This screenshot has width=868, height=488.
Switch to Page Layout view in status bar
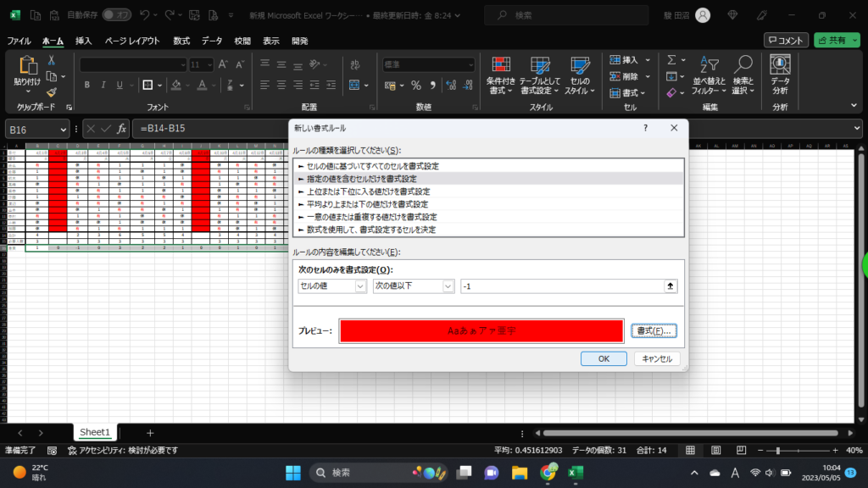click(715, 451)
